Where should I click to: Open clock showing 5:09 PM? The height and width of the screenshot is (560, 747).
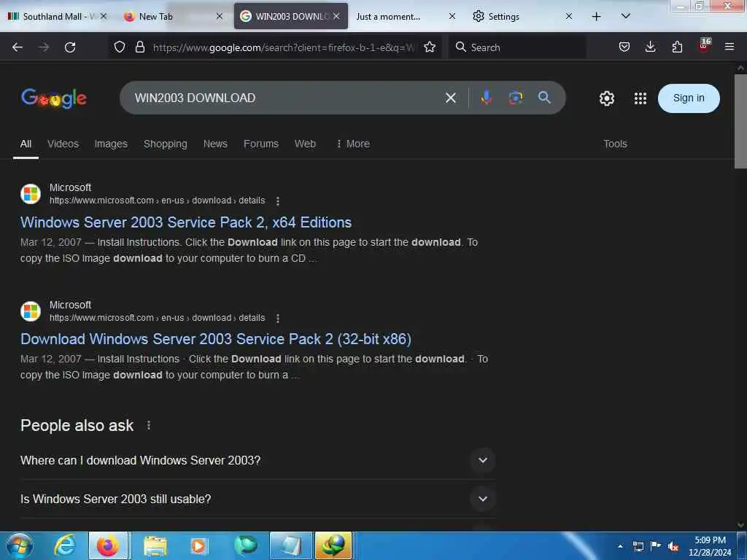(x=710, y=546)
